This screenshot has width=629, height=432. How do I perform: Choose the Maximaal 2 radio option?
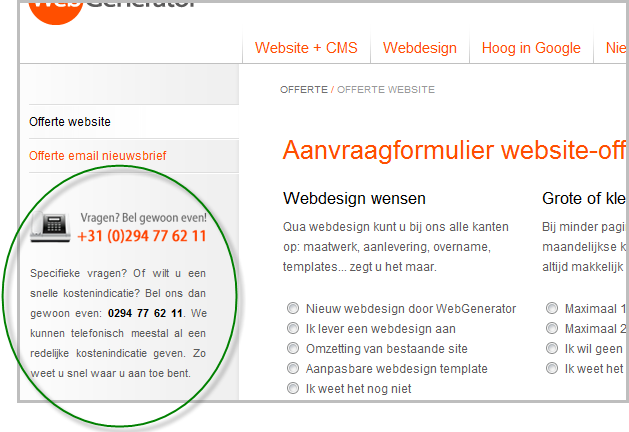pyautogui.click(x=552, y=329)
